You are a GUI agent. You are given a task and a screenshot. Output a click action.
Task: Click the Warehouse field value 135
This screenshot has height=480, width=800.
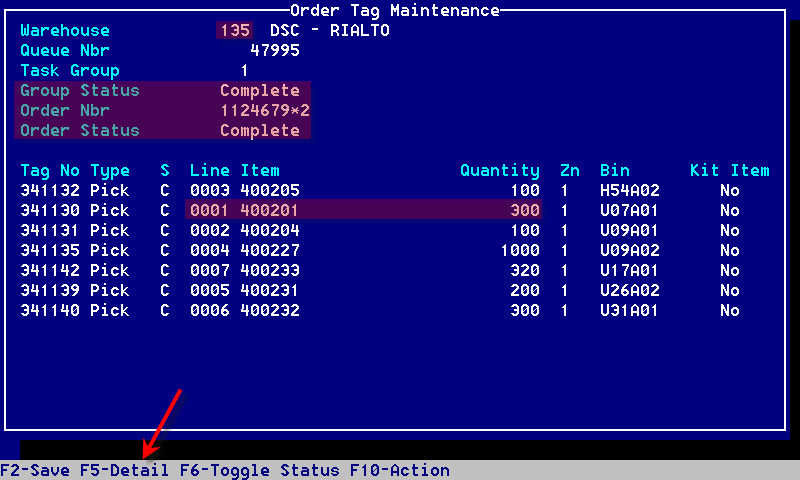235,30
